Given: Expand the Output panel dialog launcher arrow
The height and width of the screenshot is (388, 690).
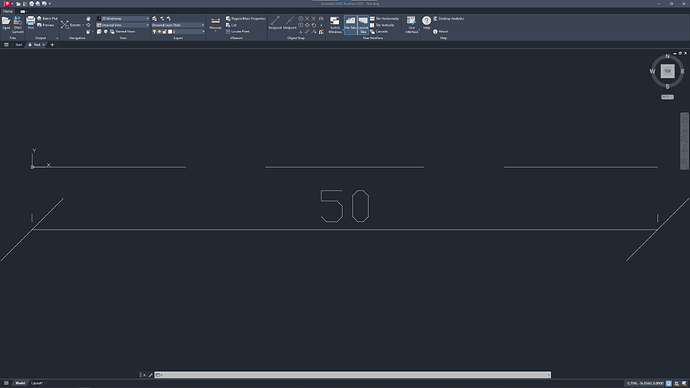Looking at the screenshot, I should (57, 38).
